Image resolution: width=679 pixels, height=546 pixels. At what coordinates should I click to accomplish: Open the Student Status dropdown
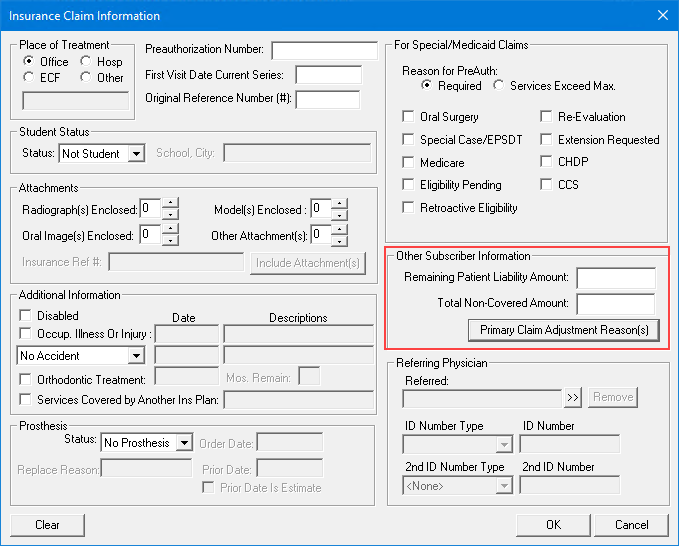(135, 154)
